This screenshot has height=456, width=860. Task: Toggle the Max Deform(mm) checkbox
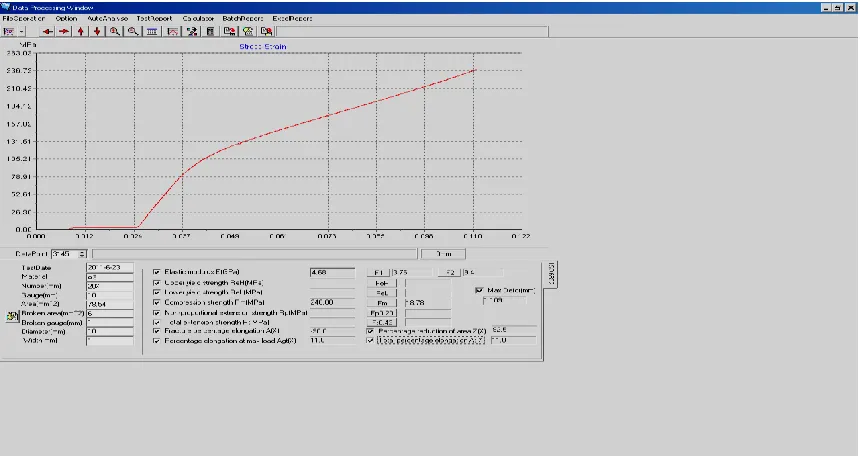(x=479, y=290)
